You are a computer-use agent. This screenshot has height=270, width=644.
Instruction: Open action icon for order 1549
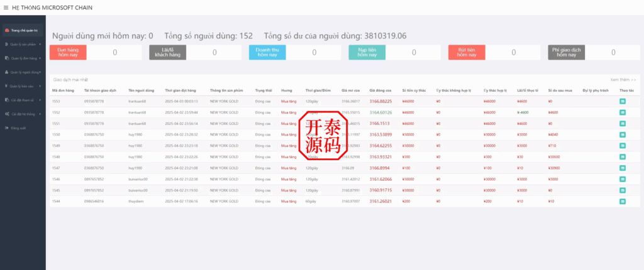click(623, 146)
